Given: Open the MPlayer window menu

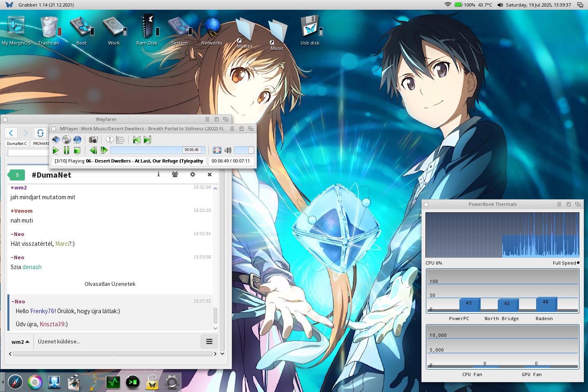Looking at the screenshot, I should (x=232, y=128).
